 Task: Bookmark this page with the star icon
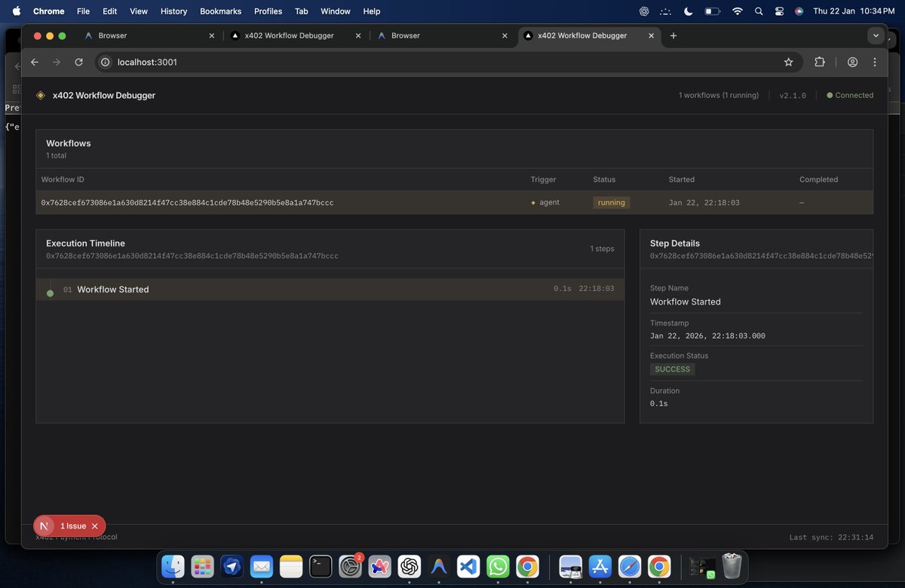coord(789,62)
